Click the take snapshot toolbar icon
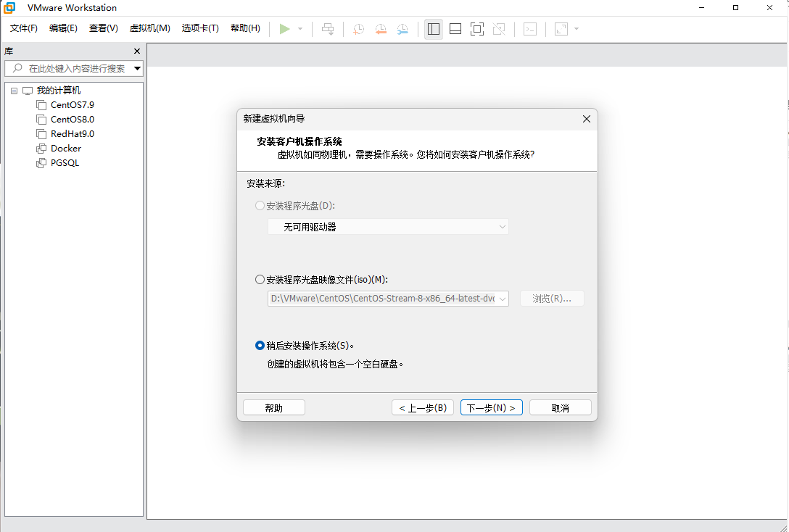Viewport: 789px width, 532px height. tap(358, 29)
